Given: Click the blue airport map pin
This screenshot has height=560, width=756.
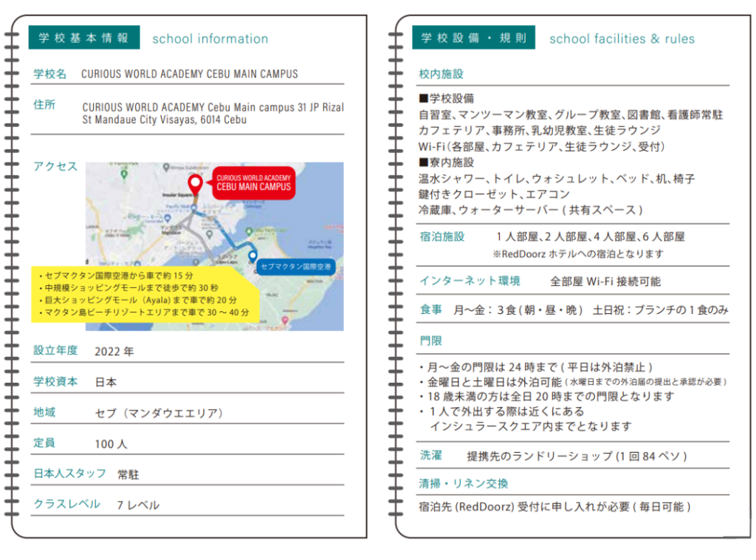Looking at the screenshot, I should [253, 257].
